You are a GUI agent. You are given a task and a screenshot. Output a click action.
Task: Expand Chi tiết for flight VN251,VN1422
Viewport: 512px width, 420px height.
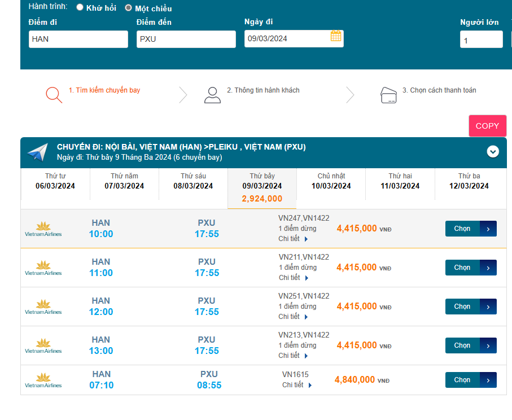[294, 317]
